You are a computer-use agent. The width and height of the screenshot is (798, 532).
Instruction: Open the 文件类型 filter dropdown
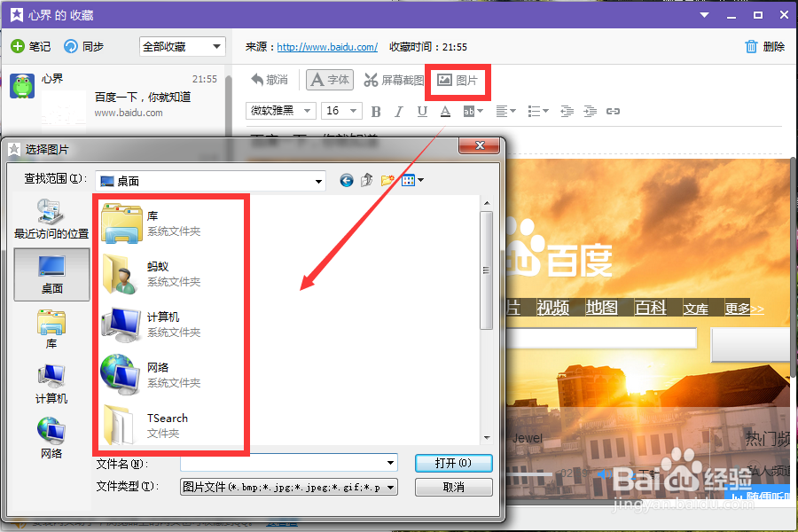point(288,487)
